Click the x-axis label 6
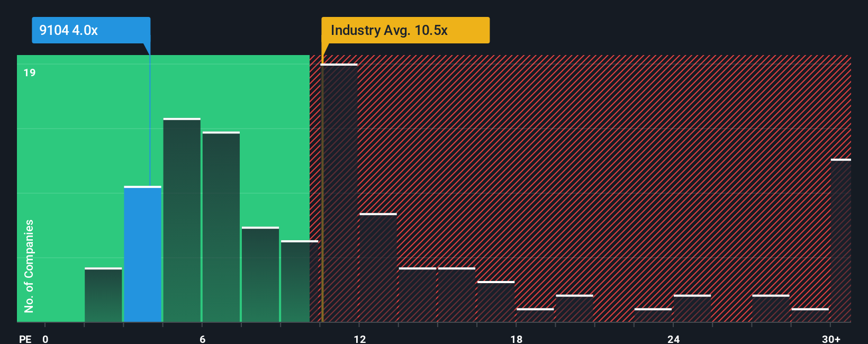The width and height of the screenshot is (868, 344). coord(202,339)
